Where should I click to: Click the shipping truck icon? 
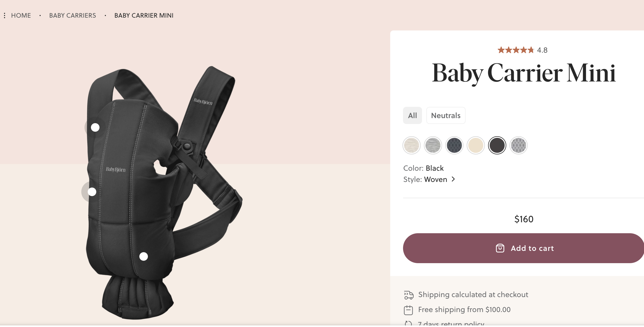pyautogui.click(x=408, y=295)
